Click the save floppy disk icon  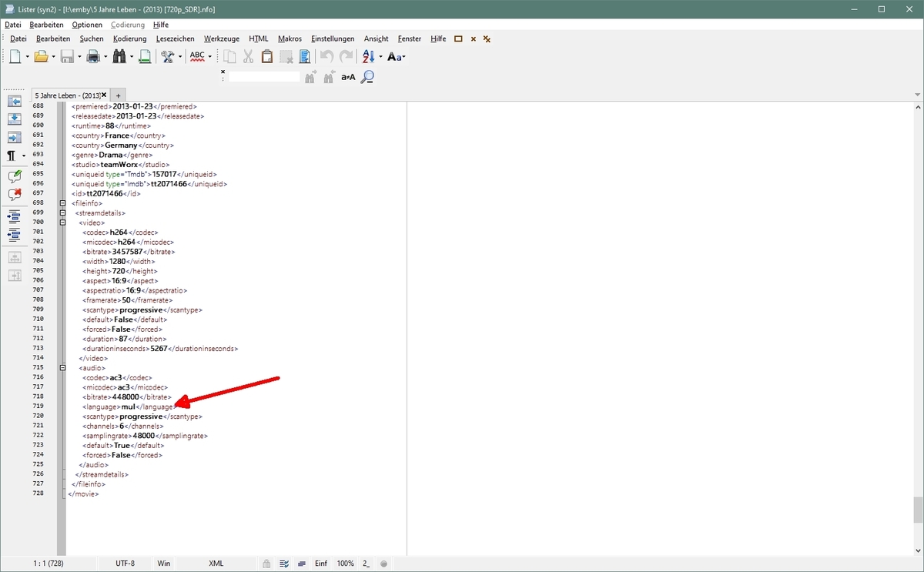67,56
